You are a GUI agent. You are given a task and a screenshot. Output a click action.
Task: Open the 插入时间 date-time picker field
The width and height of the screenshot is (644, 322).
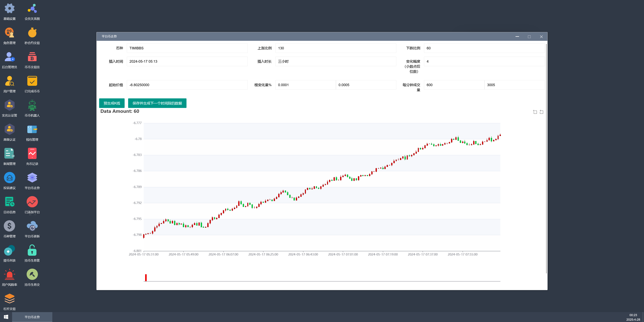(x=187, y=61)
